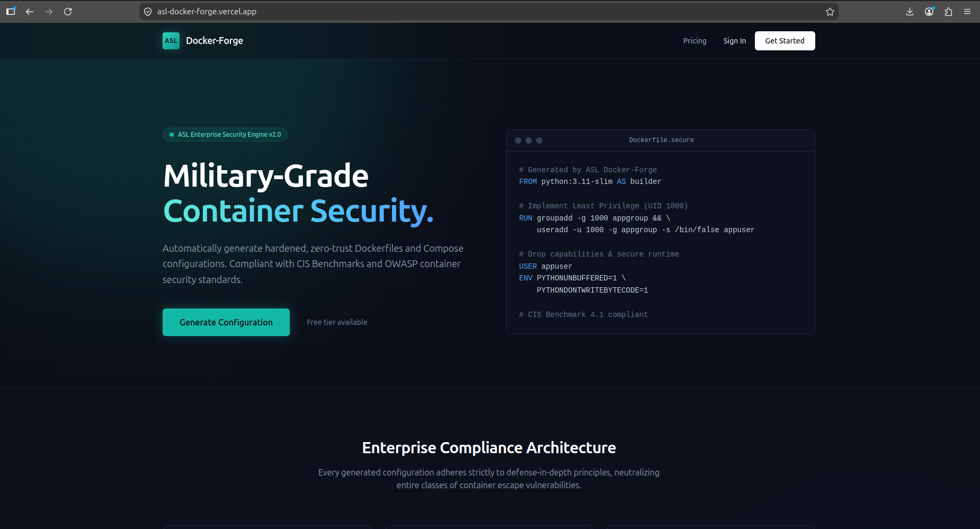Click the Get Started button

[x=785, y=41]
